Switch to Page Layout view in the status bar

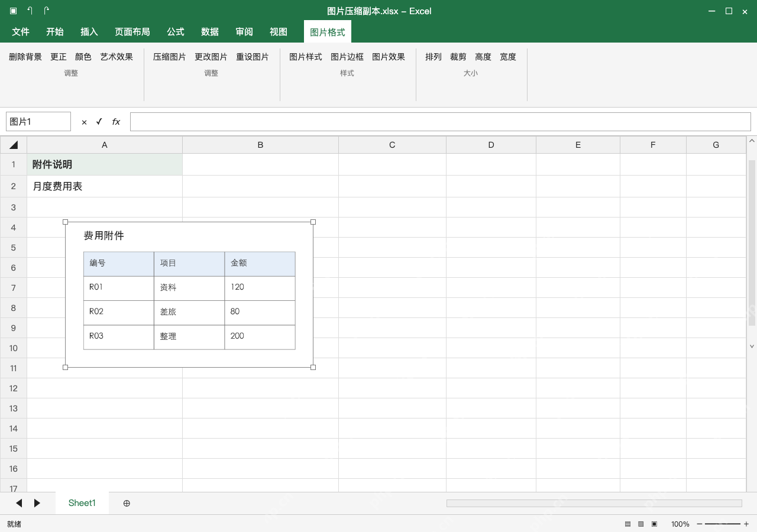[x=640, y=524]
